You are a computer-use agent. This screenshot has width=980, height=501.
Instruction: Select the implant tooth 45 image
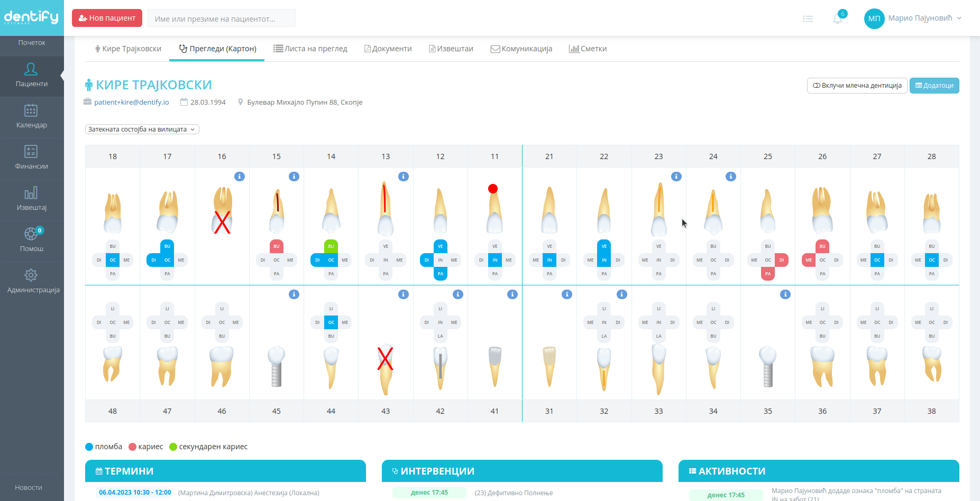tap(276, 366)
